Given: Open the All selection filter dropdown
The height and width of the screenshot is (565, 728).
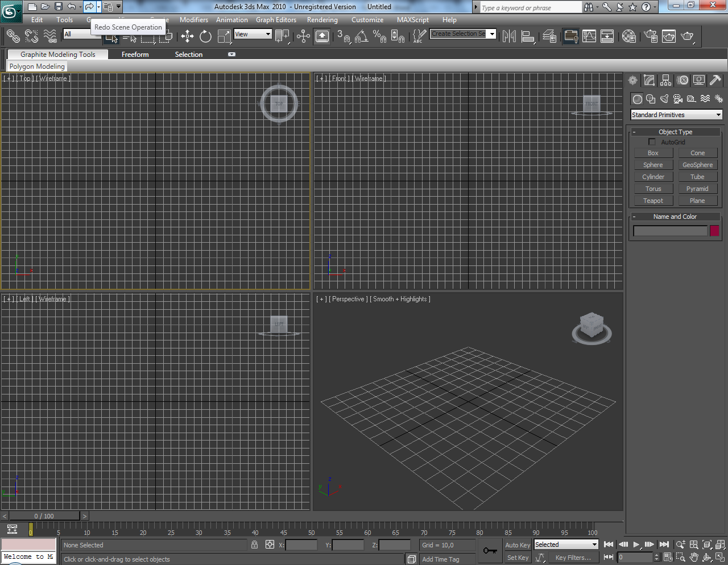Looking at the screenshot, I should click(x=81, y=34).
